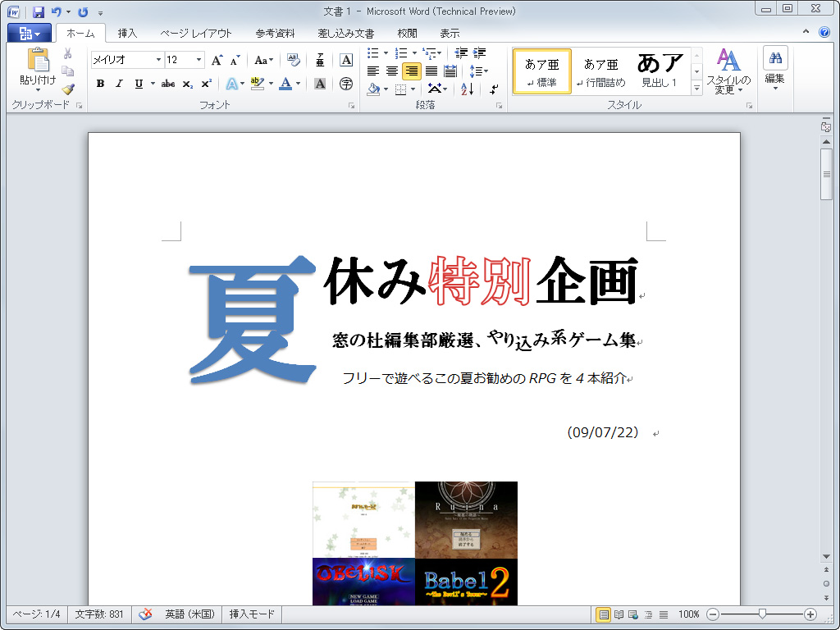
Task: Apply a bulleted list
Action: point(374,52)
